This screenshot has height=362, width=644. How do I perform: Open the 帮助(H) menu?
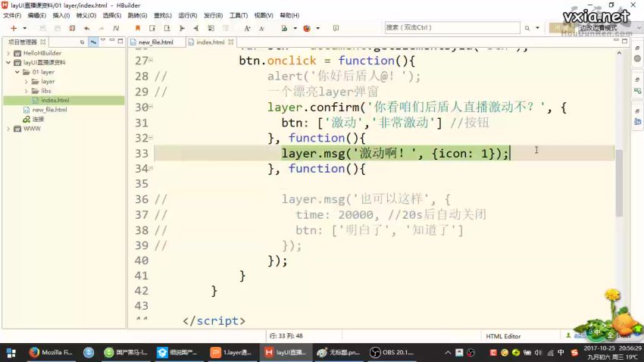[x=289, y=15]
